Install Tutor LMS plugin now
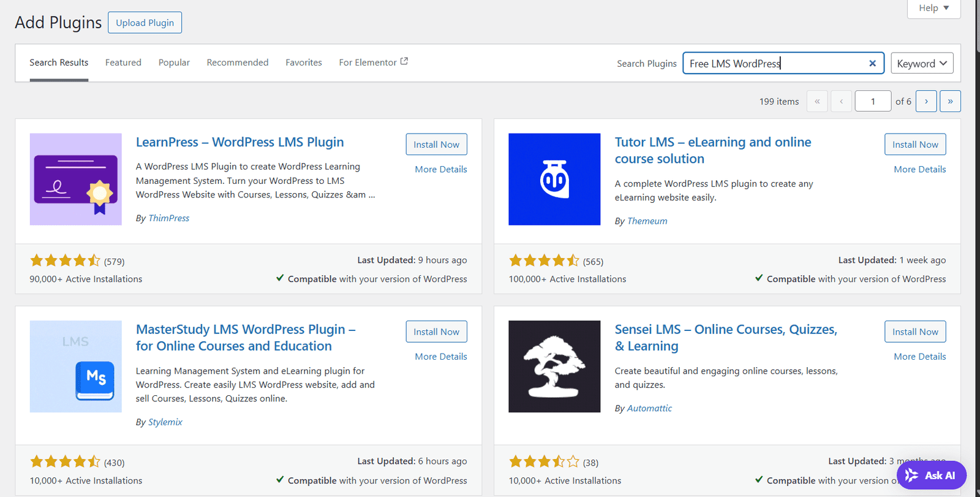 [915, 145]
